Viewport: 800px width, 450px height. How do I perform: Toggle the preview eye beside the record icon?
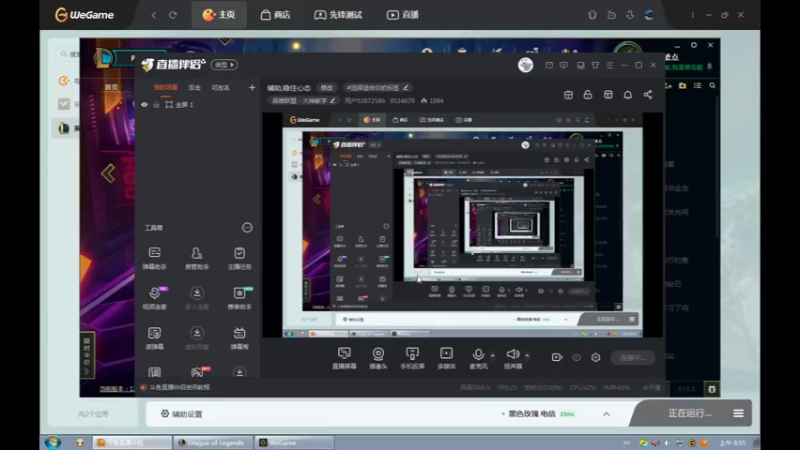pos(577,358)
